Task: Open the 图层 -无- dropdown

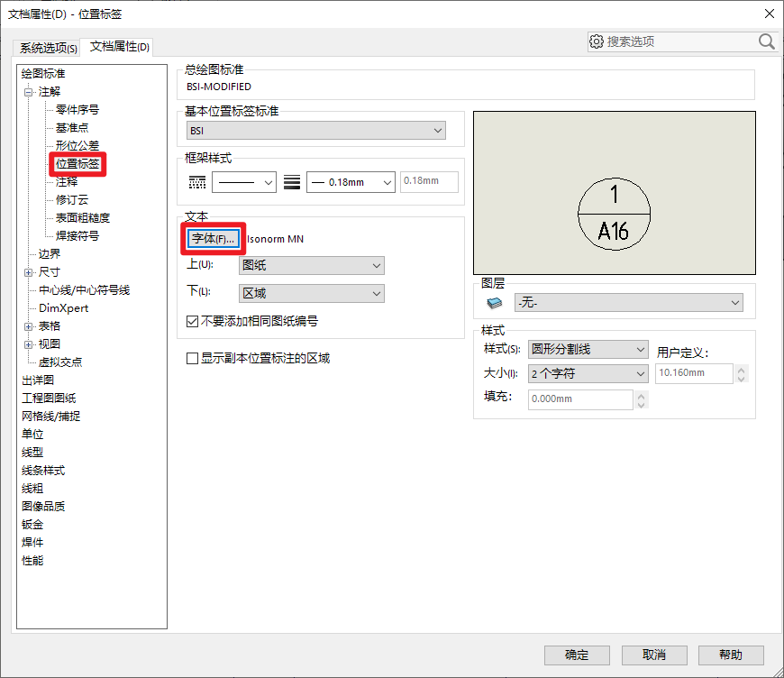Action: coord(628,303)
